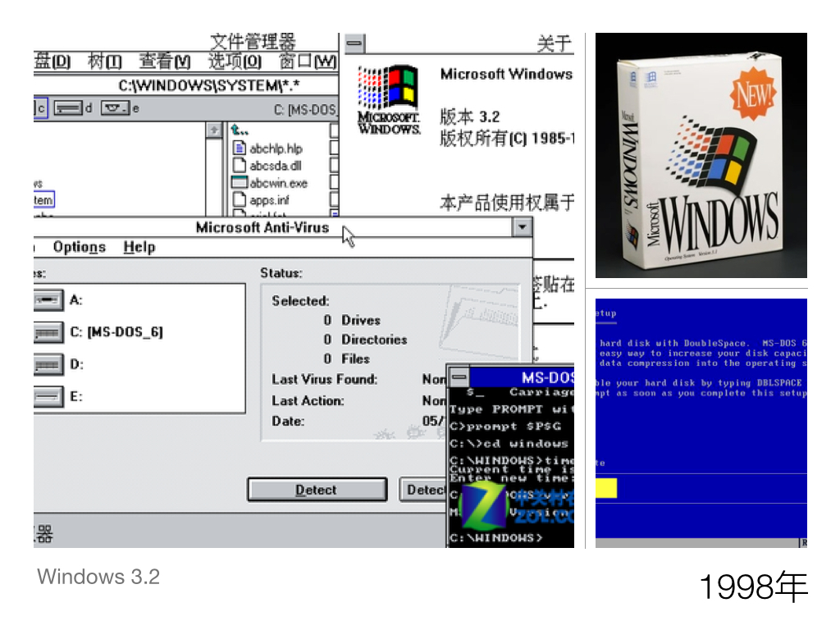Select drive C: [MS-DOS_6] in Anti-Virus
840x630 pixels.
click(49, 332)
